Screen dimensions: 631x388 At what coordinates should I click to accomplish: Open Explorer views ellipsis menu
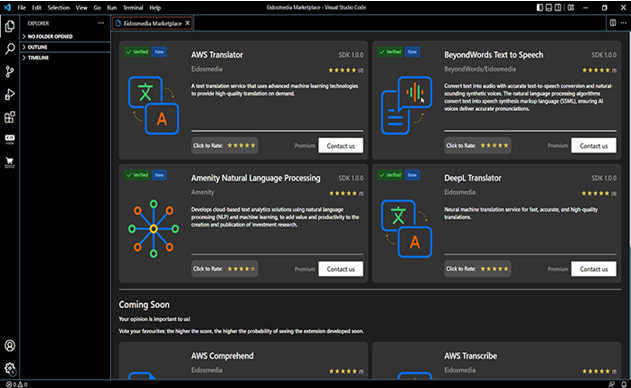[101, 23]
